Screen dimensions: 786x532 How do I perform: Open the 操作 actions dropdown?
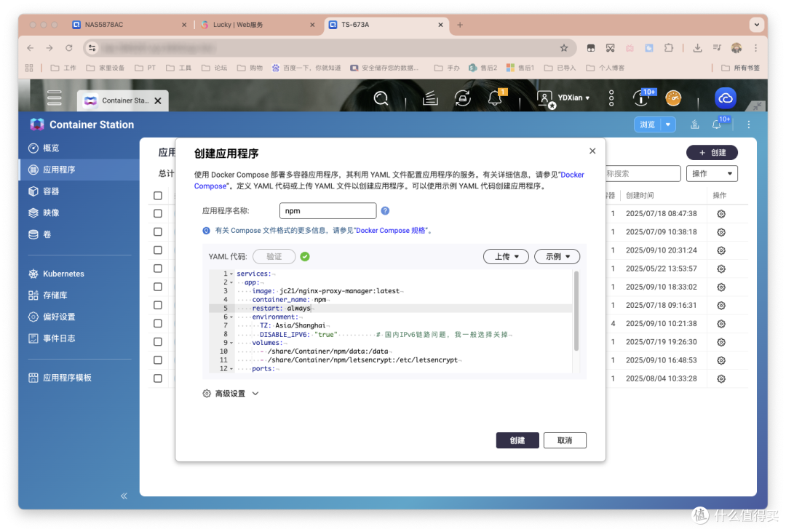tap(712, 173)
